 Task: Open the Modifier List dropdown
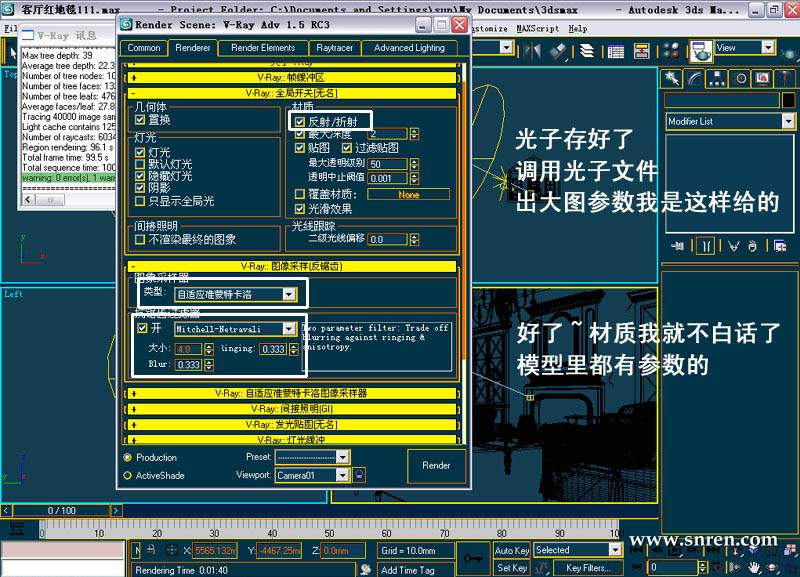coord(788,121)
